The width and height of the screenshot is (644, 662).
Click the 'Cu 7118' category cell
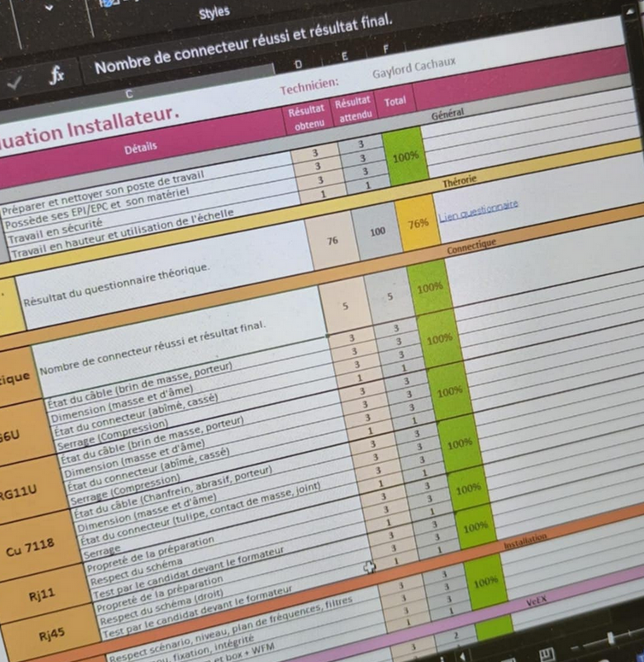point(31,548)
